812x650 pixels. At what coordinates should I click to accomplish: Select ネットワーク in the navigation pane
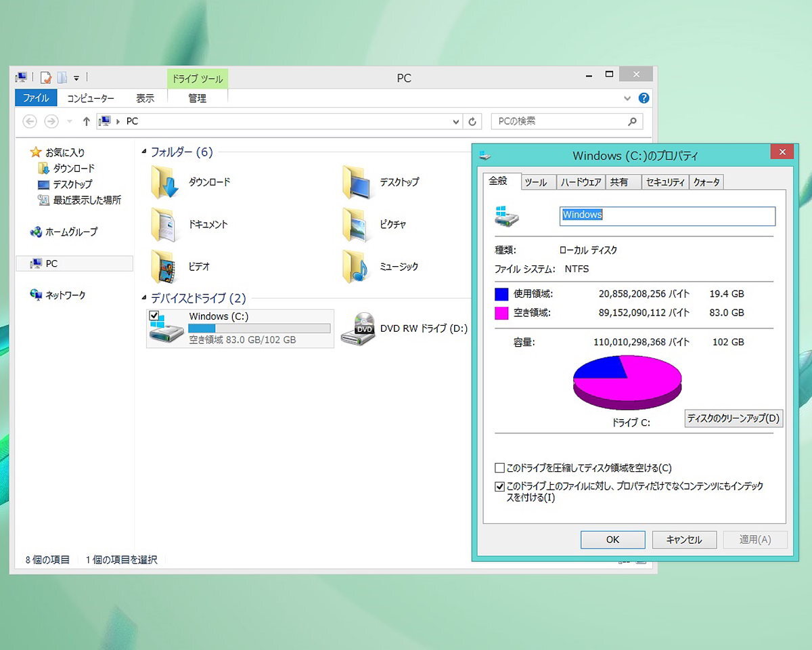(x=65, y=295)
